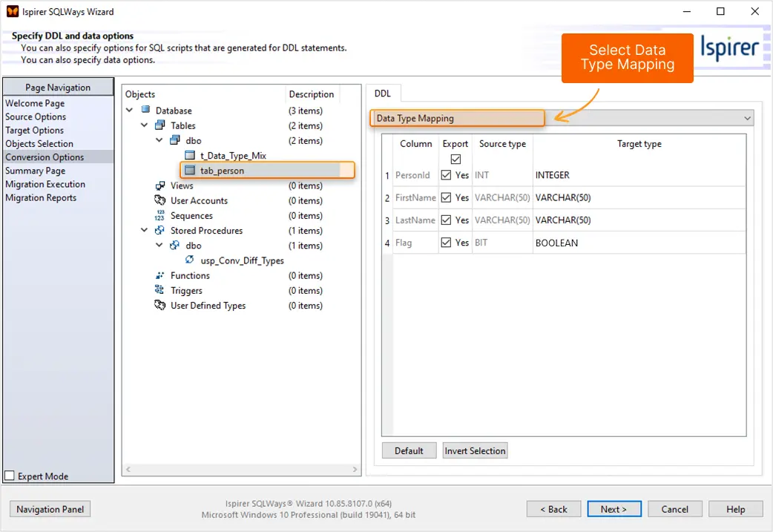Image resolution: width=773 pixels, height=532 pixels.
Task: Click the User Defined Types icon
Action: point(159,305)
